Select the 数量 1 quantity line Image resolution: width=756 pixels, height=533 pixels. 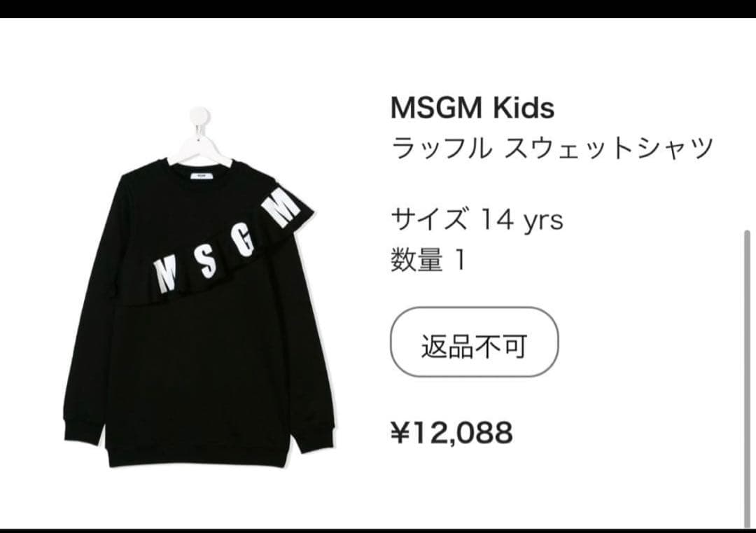pyautogui.click(x=428, y=260)
